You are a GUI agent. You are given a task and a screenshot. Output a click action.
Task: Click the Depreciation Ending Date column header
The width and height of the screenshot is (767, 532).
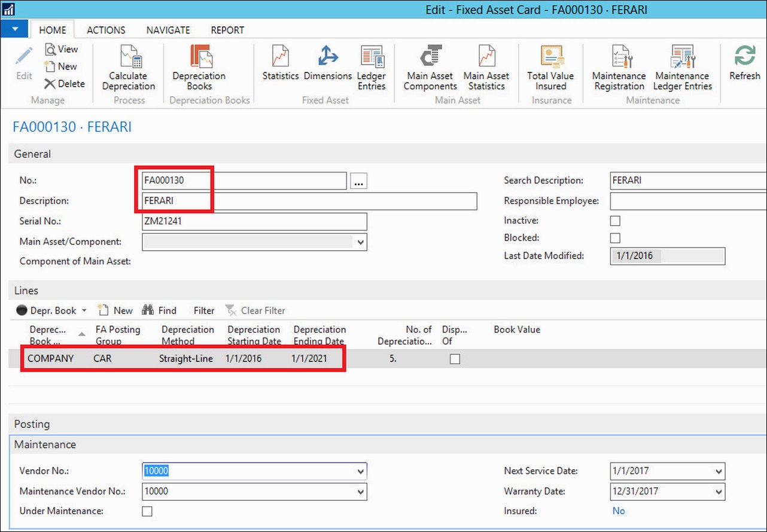coord(321,335)
